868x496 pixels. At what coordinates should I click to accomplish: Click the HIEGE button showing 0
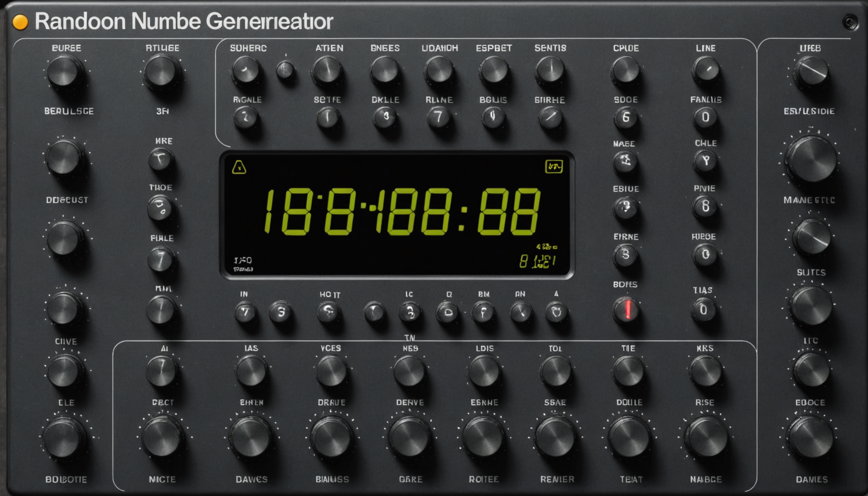(x=705, y=254)
